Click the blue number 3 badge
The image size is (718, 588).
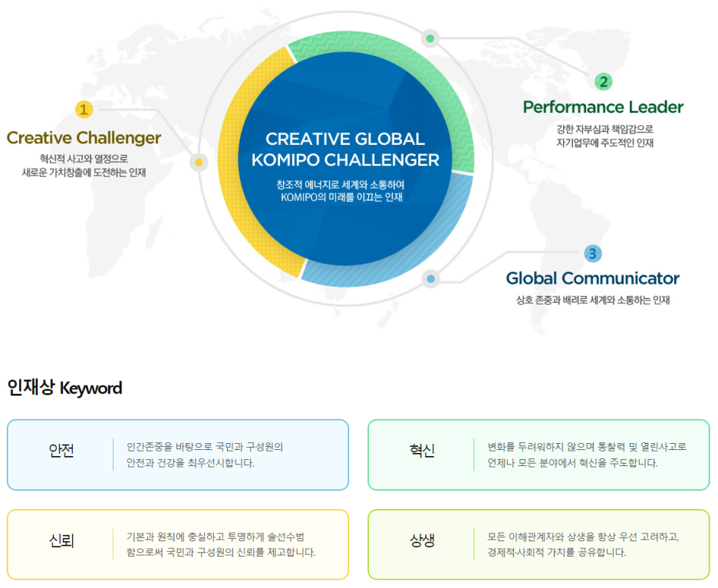tap(592, 254)
